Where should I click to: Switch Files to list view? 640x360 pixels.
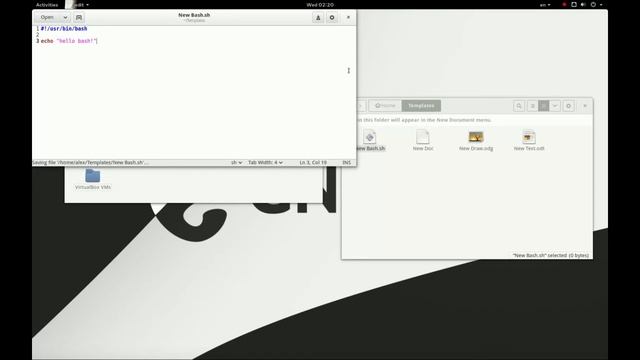[x=532, y=106]
